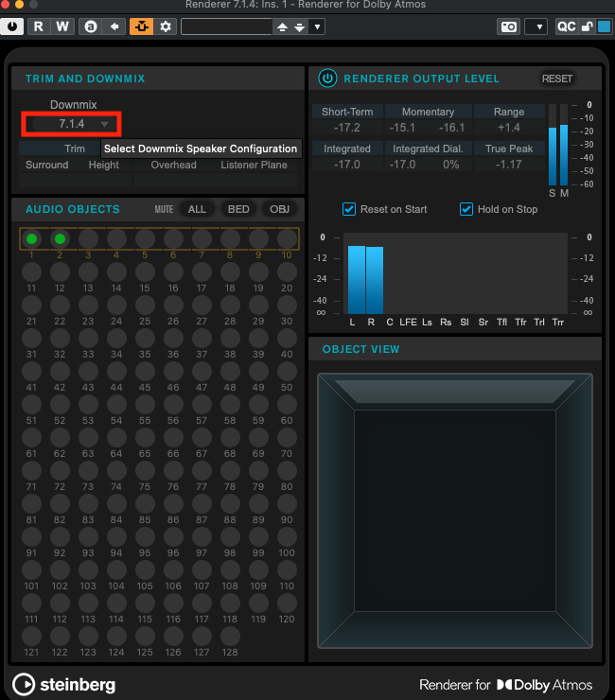Open the dropdown next to camera icon
The height and width of the screenshot is (700, 615).
[536, 26]
